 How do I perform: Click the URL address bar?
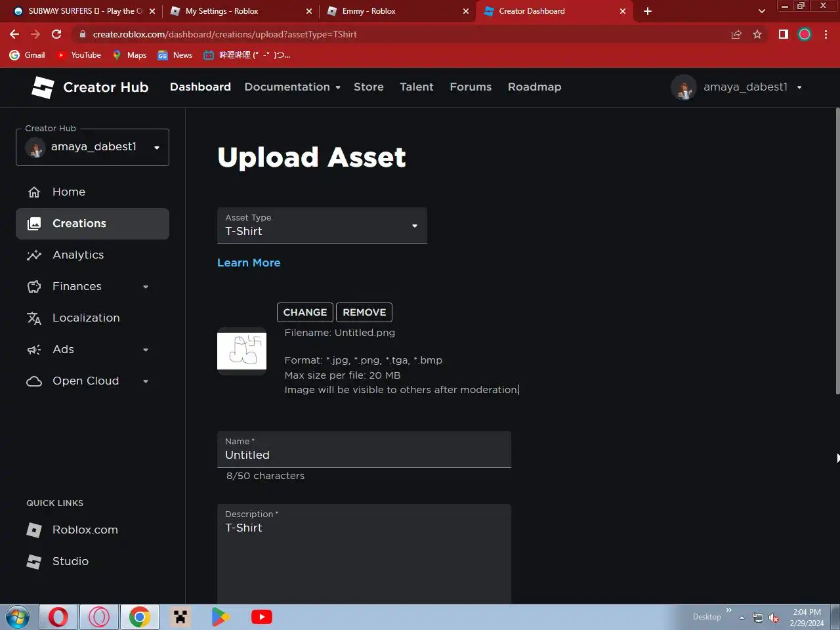click(400, 34)
